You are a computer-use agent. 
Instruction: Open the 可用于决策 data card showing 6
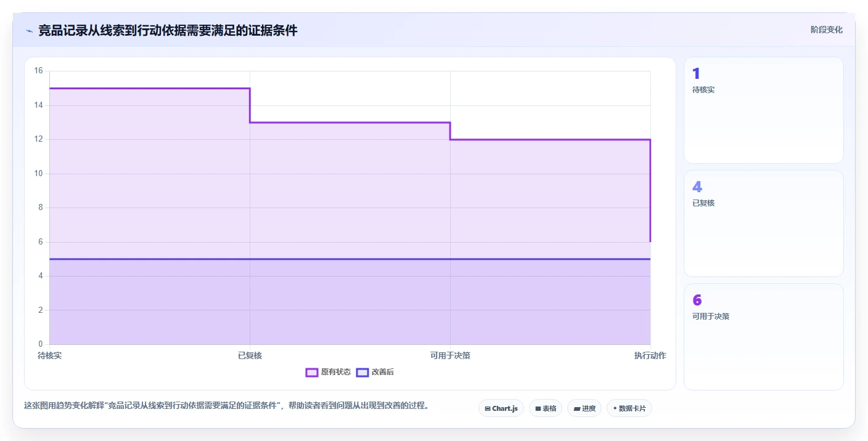click(763, 337)
